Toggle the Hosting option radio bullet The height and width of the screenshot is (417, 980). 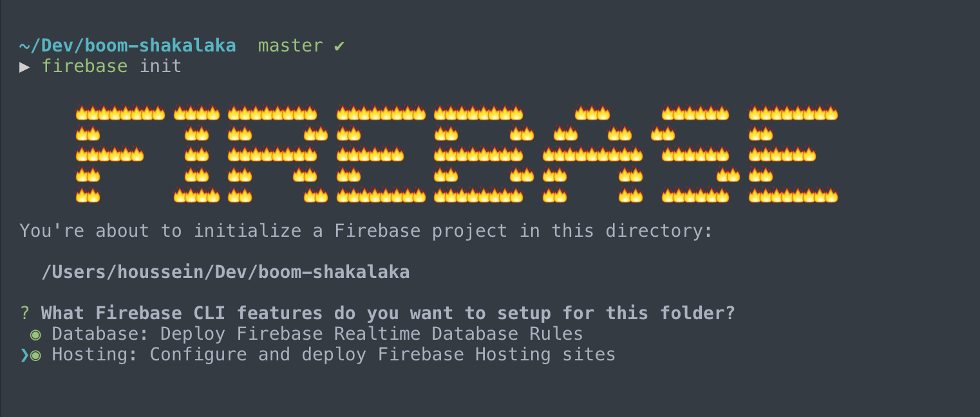[35, 355]
